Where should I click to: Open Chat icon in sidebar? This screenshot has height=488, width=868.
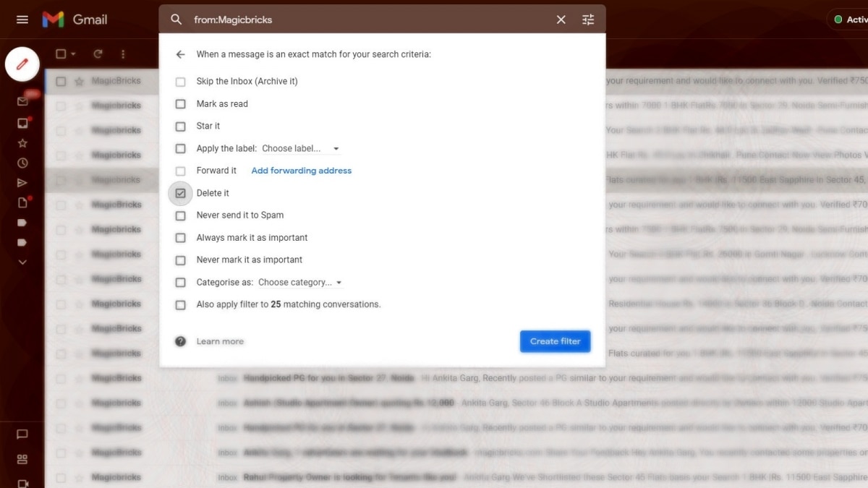coord(22,435)
